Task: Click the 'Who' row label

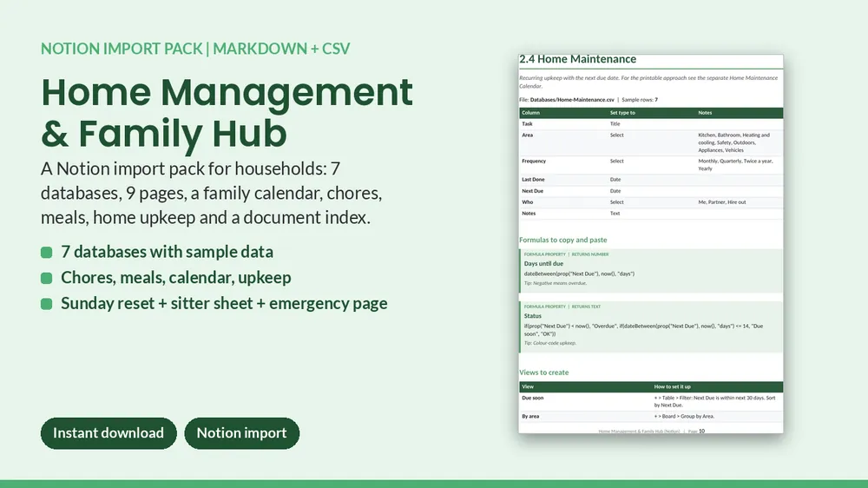Action: click(527, 202)
